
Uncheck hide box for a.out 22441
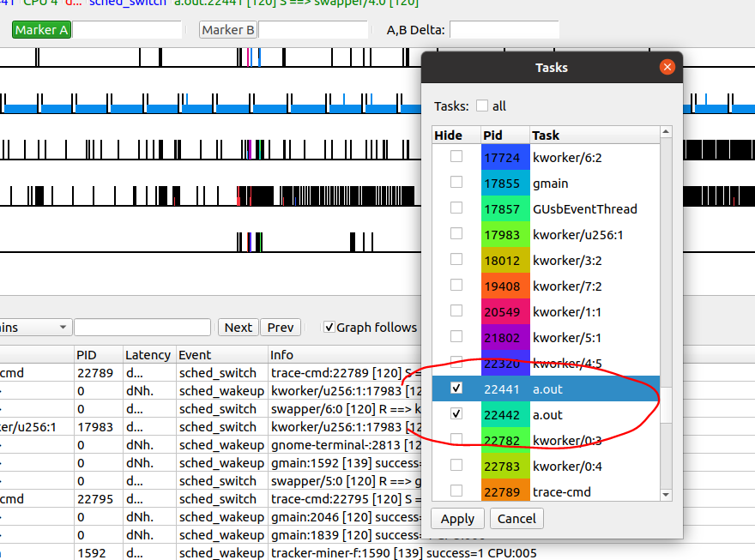(456, 388)
